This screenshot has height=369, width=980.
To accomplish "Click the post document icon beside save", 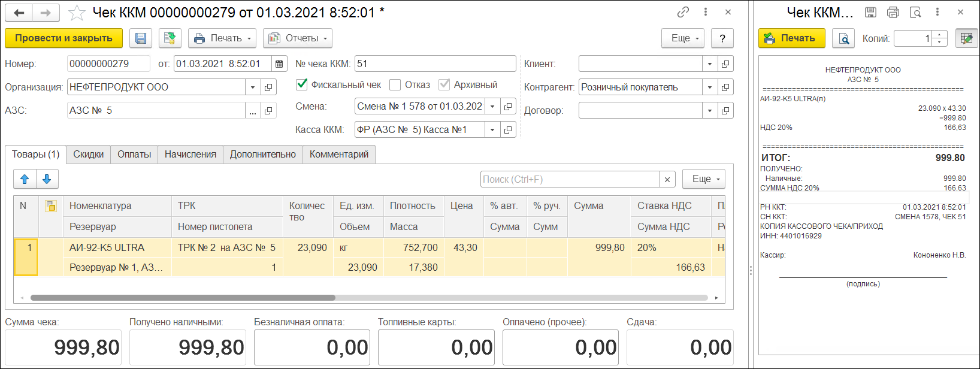I will click(x=170, y=38).
